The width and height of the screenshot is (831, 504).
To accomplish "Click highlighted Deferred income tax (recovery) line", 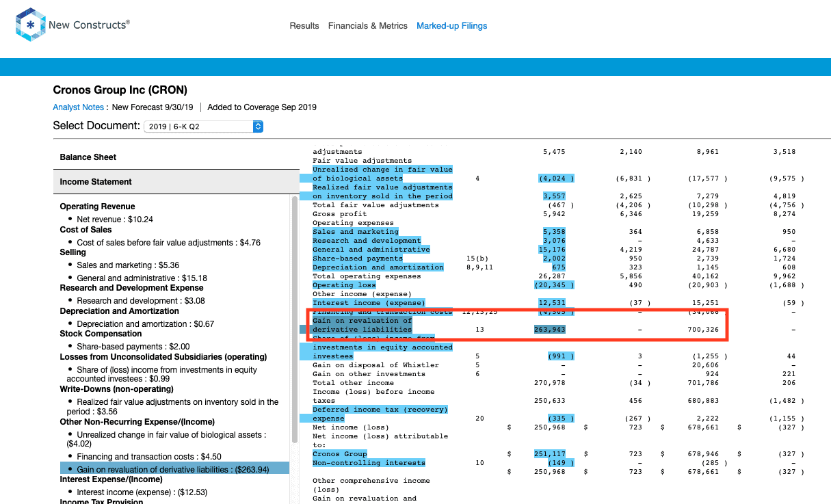I will [380, 414].
